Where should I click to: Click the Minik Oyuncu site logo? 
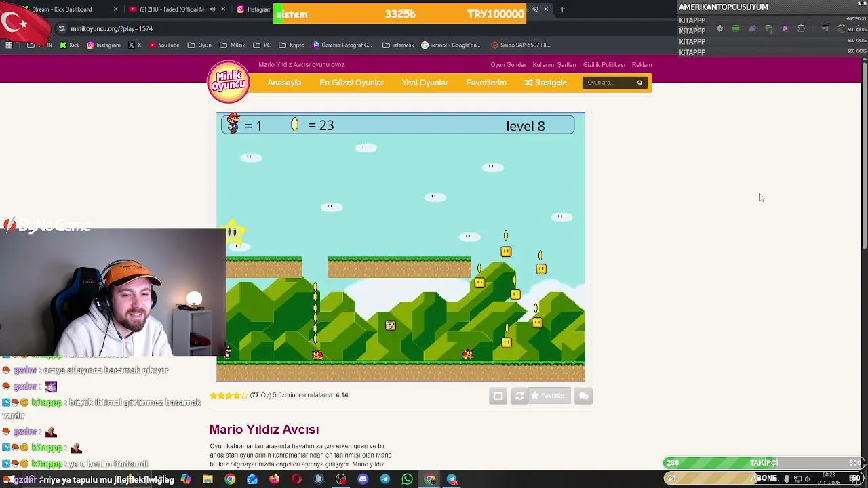click(x=229, y=82)
